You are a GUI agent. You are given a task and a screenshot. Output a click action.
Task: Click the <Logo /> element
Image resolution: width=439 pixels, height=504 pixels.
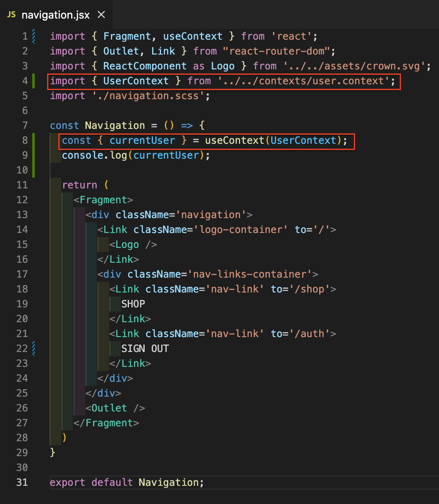click(x=133, y=245)
